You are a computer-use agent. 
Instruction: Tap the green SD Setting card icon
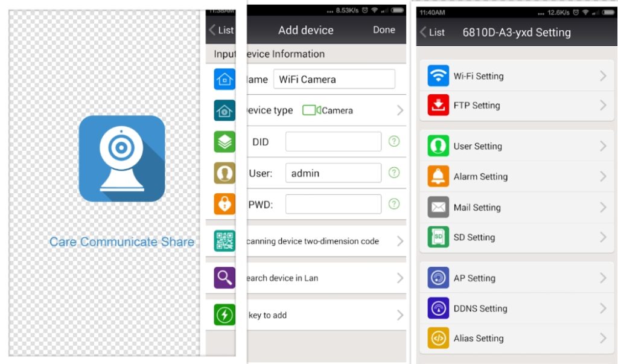[x=438, y=237]
